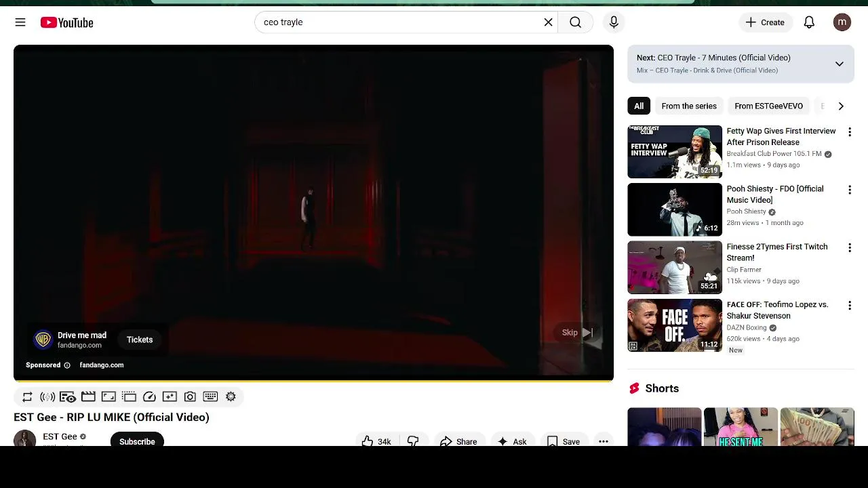Viewport: 868px width, 488px height.
Task: Click the Shorts section logo icon
Action: coord(634,388)
